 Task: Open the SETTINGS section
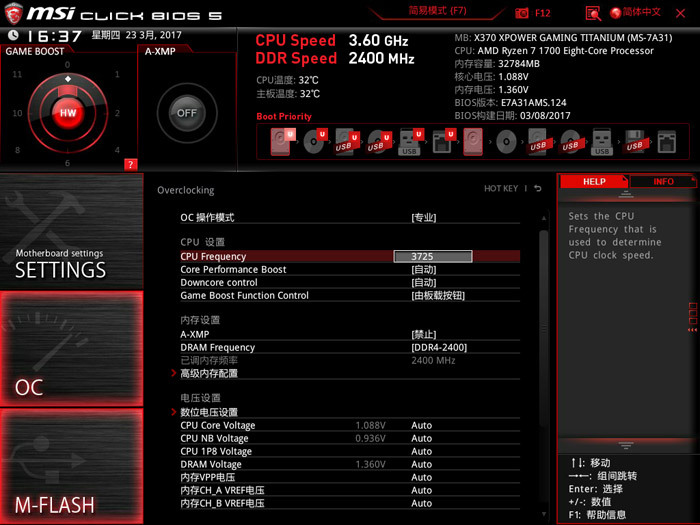71,231
